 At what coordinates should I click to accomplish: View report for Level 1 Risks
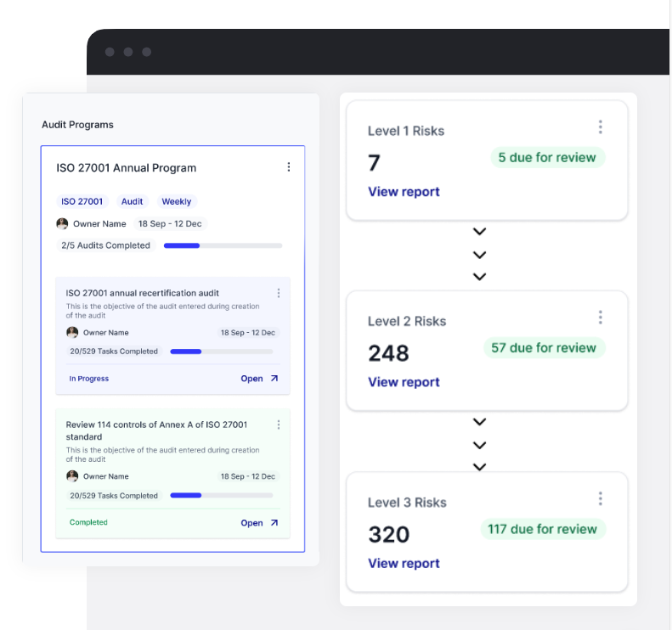click(404, 191)
